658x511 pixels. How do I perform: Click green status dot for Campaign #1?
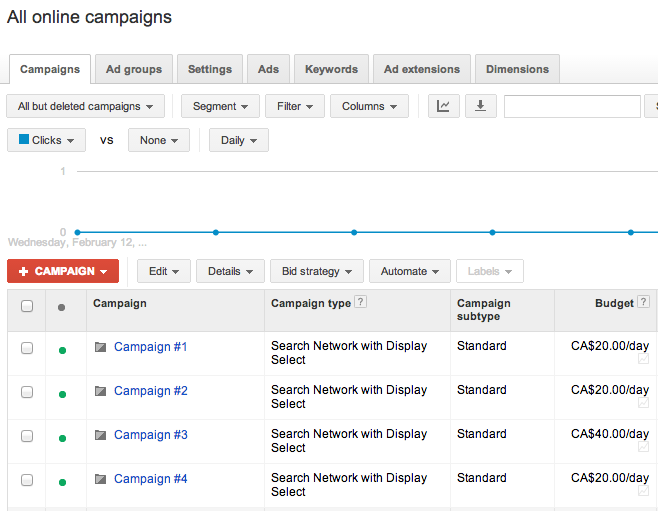pos(62,350)
